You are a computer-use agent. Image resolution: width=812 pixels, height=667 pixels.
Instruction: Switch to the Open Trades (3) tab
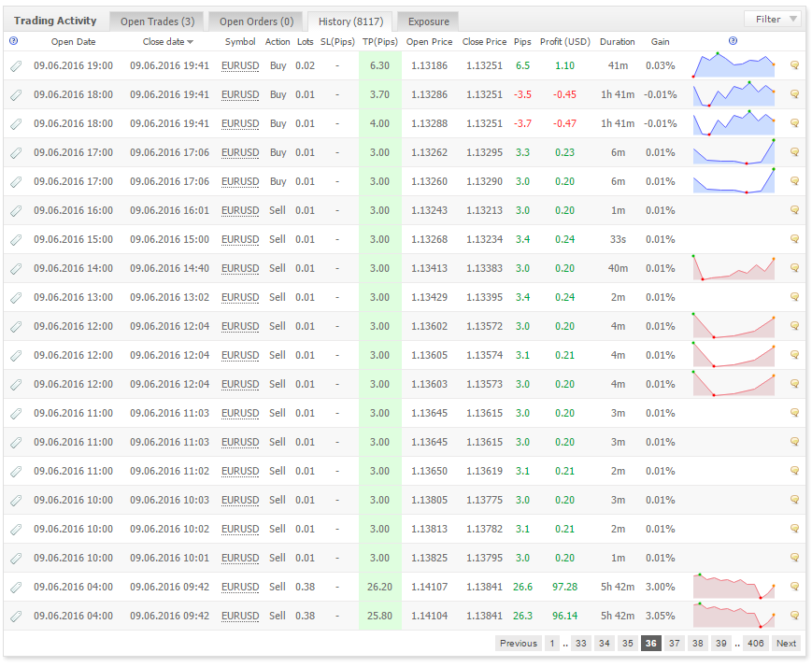(x=157, y=21)
